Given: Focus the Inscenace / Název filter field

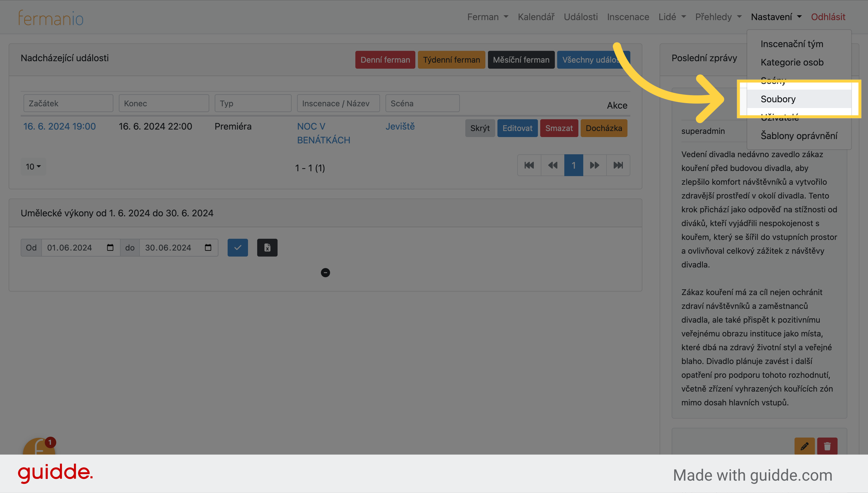Looking at the screenshot, I should pyautogui.click(x=338, y=103).
